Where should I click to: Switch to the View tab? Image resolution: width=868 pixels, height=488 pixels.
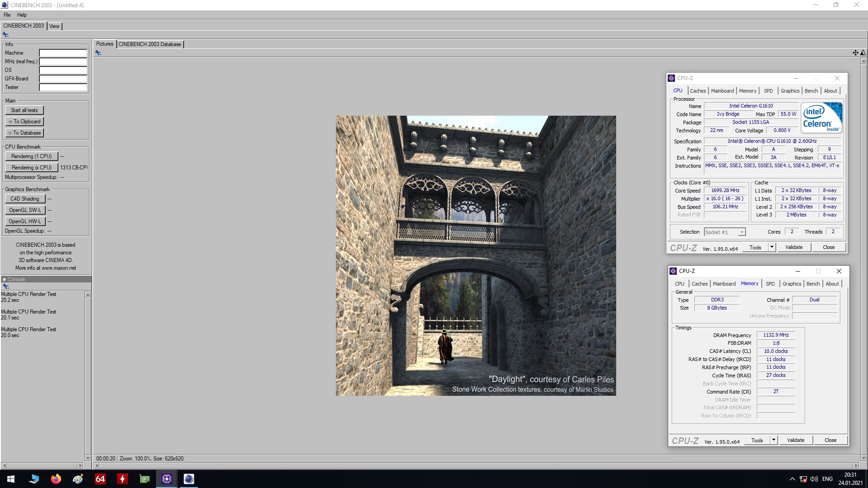54,26
